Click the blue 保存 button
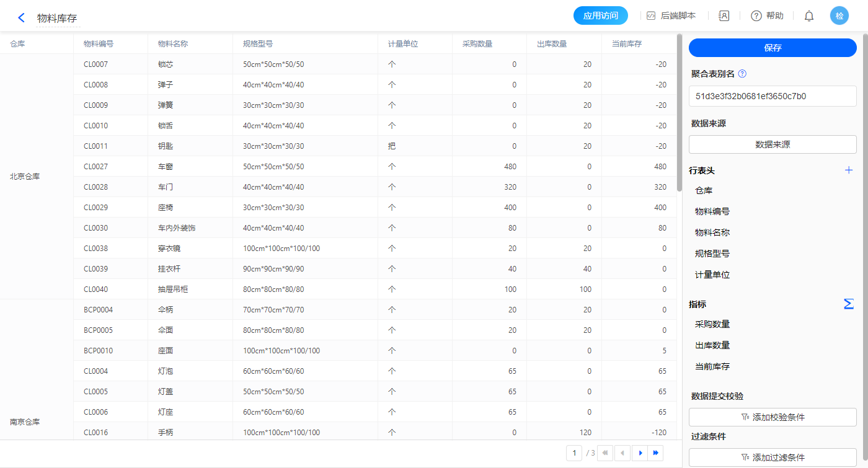The image size is (868, 468). tap(773, 48)
